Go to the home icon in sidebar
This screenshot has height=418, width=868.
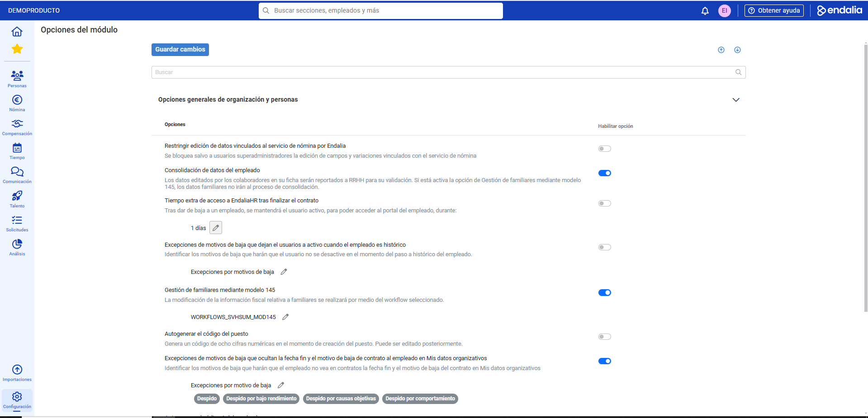pyautogui.click(x=17, y=32)
